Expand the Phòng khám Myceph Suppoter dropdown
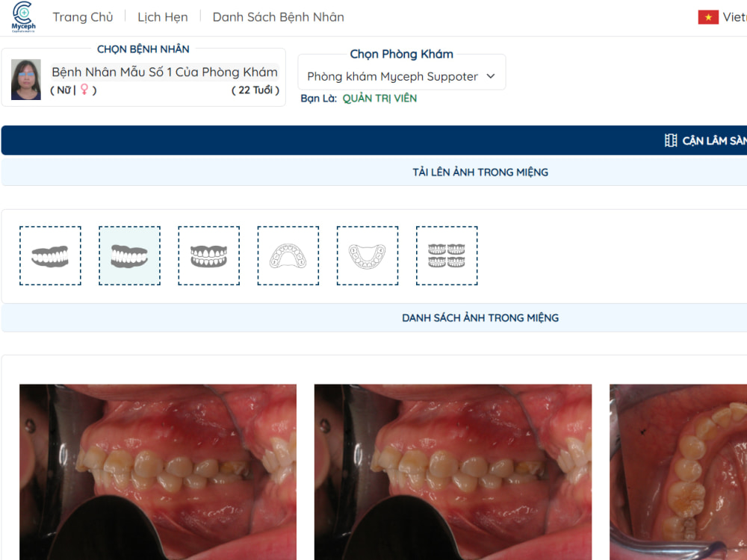747x560 pixels. point(402,76)
